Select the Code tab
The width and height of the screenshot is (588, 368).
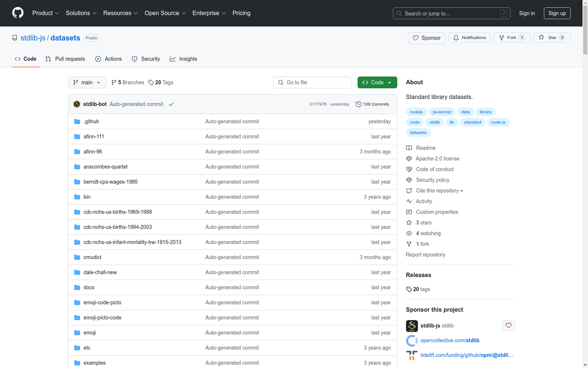coord(26,59)
